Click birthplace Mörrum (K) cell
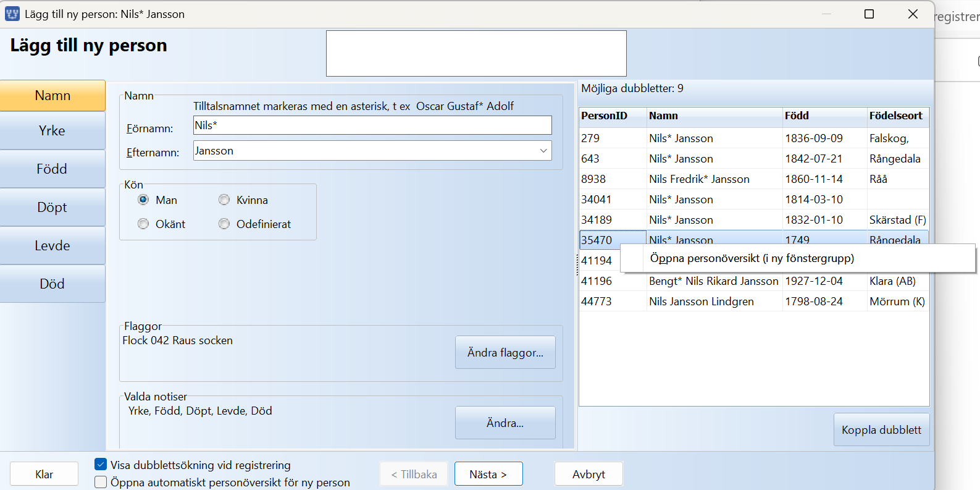980x490 pixels. click(x=898, y=302)
